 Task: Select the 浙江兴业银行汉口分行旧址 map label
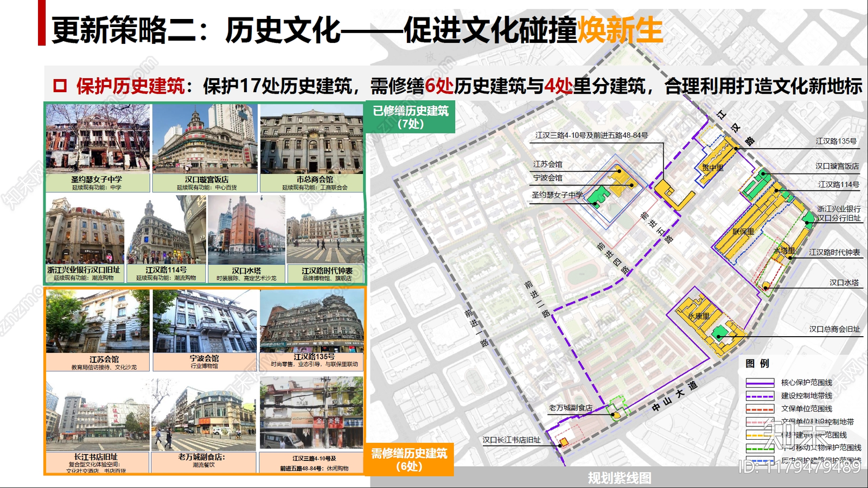[839, 213]
